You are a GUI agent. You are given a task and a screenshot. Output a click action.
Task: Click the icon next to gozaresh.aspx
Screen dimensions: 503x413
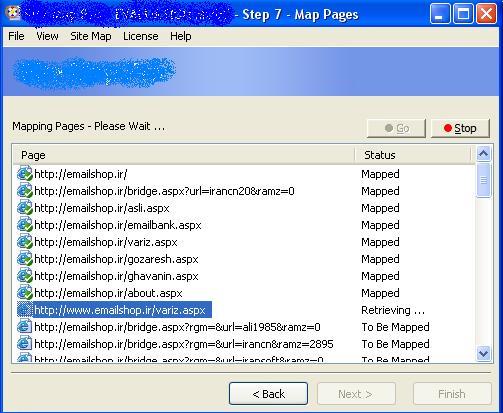click(25, 259)
